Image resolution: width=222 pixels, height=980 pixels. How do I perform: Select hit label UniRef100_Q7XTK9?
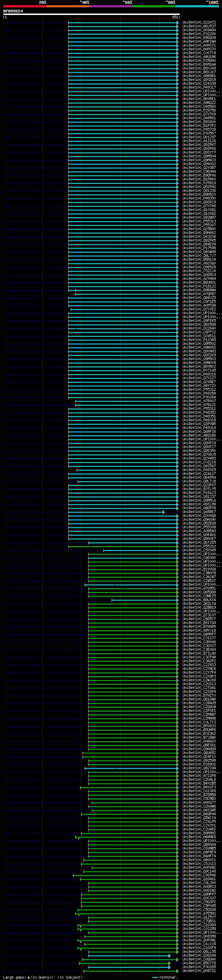coord(199,114)
